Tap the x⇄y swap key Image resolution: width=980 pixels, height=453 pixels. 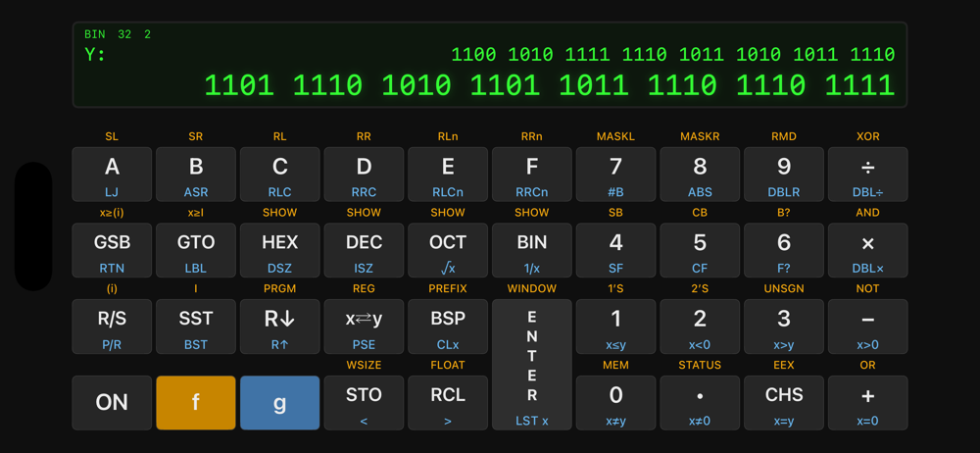(x=364, y=327)
